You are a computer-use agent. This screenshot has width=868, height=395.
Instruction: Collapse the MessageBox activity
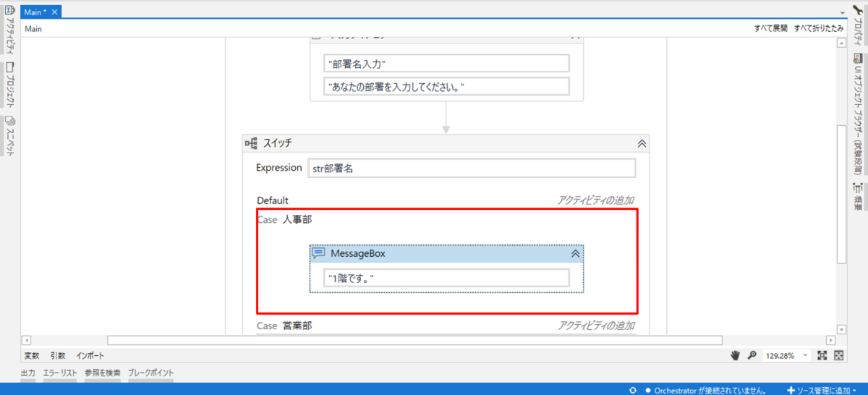[x=576, y=254]
